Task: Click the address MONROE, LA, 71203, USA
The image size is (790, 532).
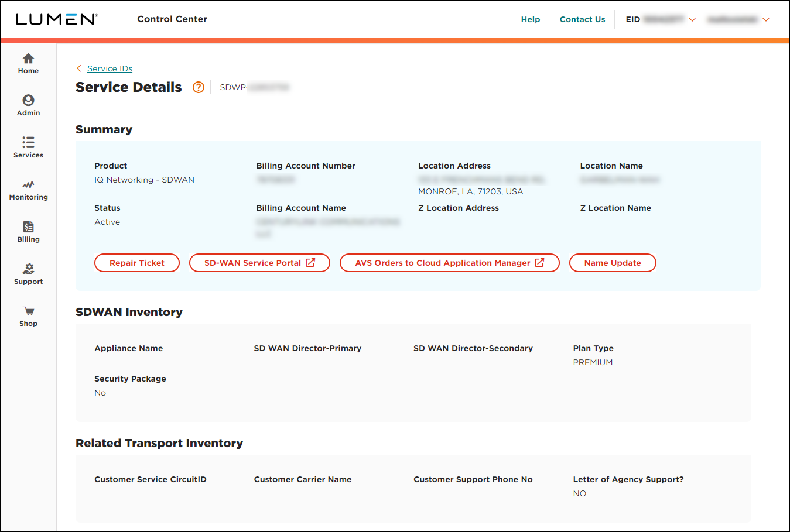Action: [x=470, y=191]
